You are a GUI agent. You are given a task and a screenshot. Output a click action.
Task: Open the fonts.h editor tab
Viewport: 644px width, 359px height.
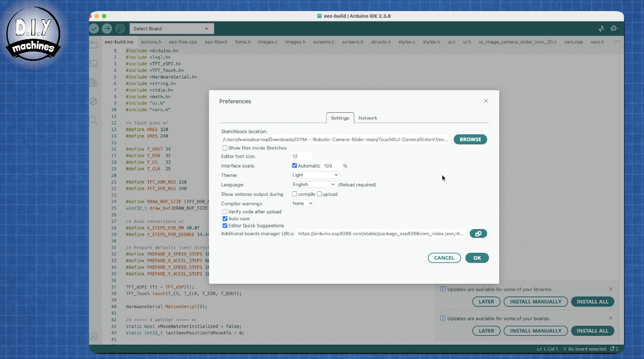click(x=243, y=42)
